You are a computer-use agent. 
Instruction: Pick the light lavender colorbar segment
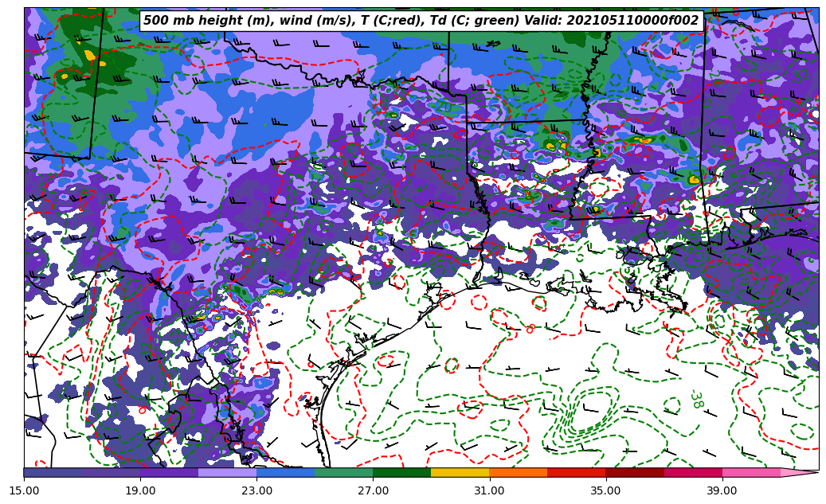click(227, 472)
